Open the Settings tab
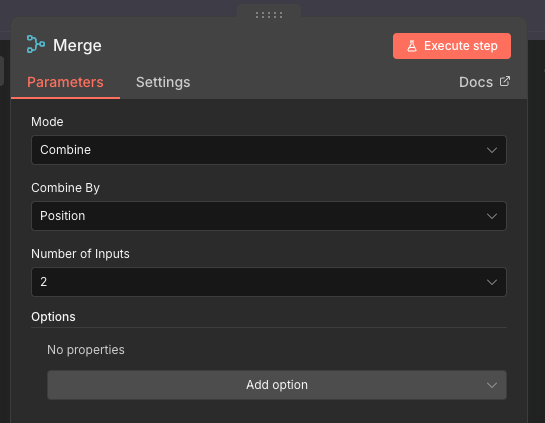Image resolution: width=545 pixels, height=423 pixels. pyautogui.click(x=163, y=82)
